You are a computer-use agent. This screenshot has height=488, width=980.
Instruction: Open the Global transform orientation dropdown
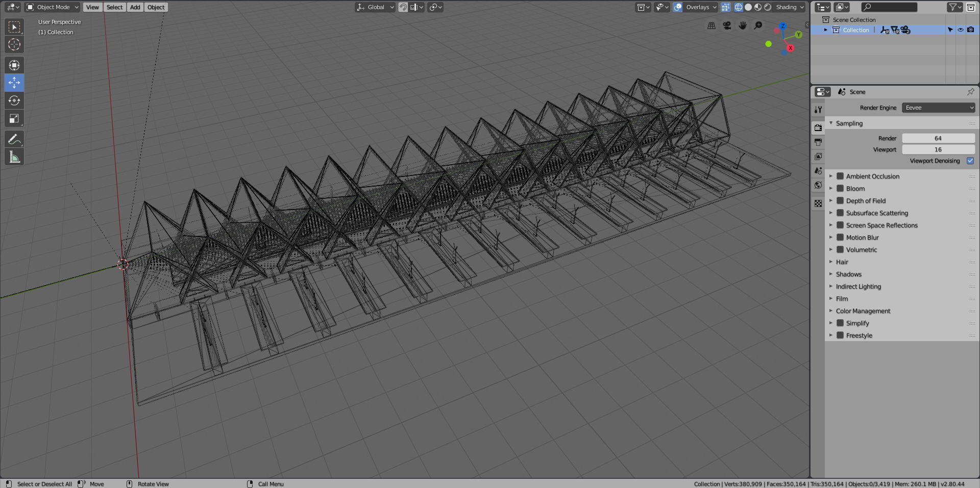coord(375,7)
